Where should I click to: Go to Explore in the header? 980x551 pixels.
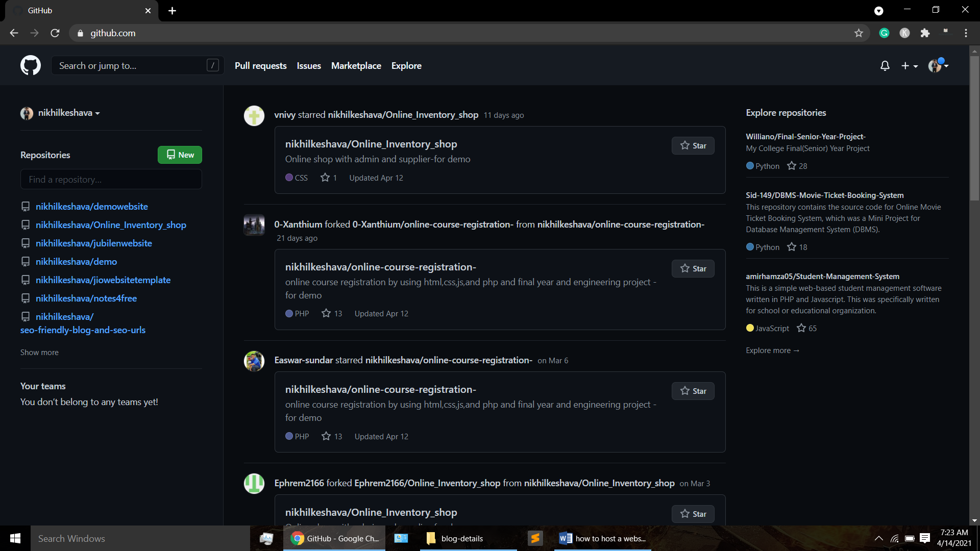pyautogui.click(x=406, y=66)
